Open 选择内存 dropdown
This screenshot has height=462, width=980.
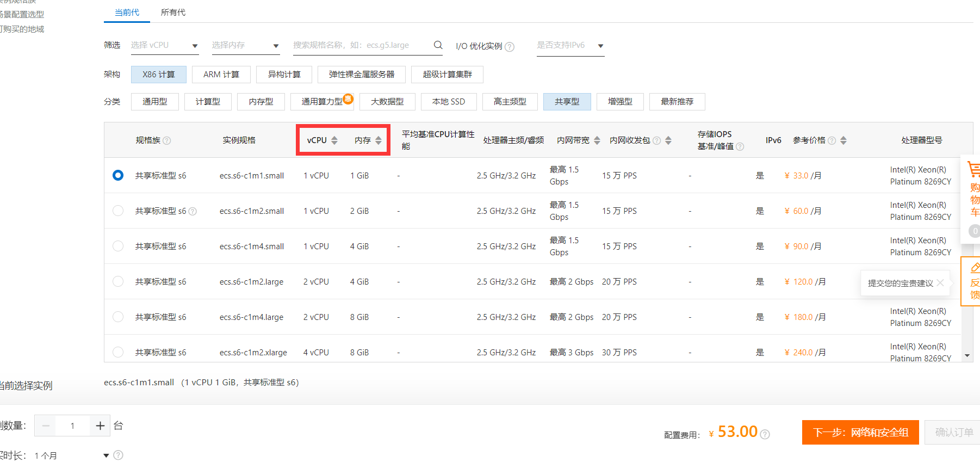245,45
